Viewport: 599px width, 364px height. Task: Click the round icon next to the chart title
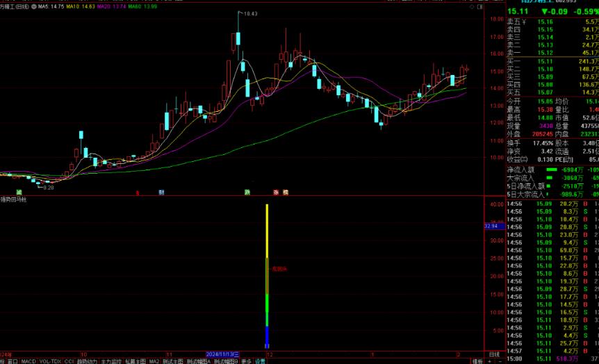pyautogui.click(x=34, y=7)
